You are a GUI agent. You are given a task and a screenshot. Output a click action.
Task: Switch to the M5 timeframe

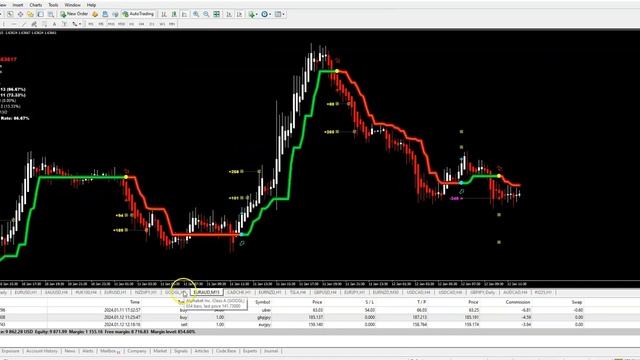tap(101, 24)
